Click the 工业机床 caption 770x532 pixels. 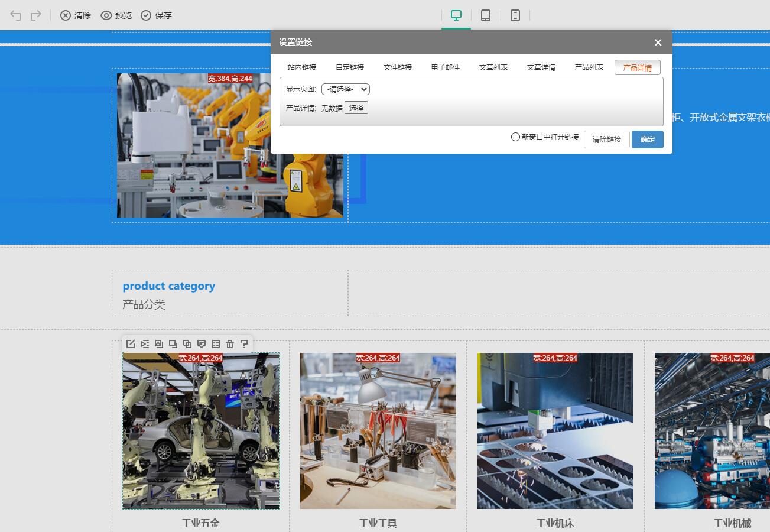[555, 523]
